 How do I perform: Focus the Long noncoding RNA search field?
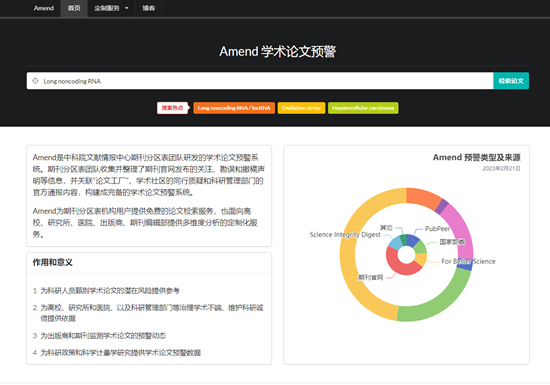[260, 81]
